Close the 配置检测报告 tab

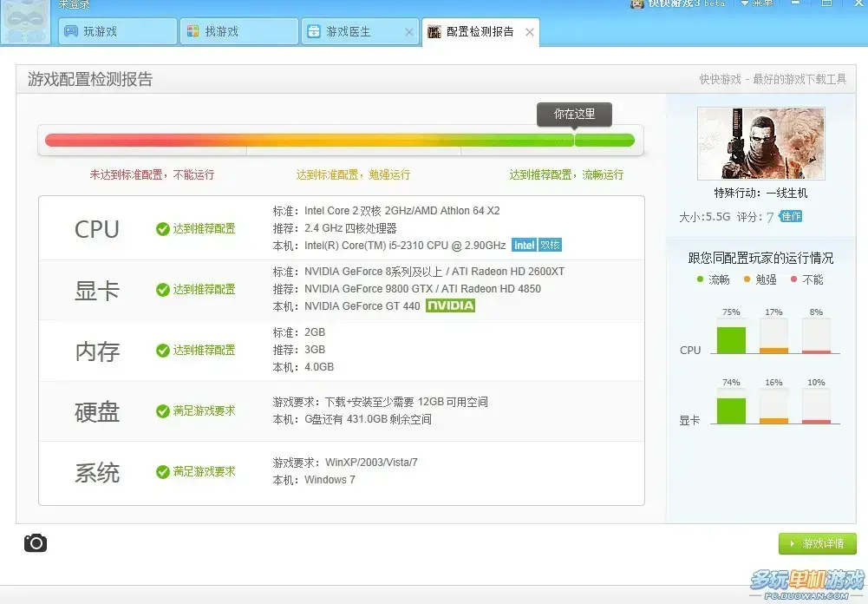pyautogui.click(x=530, y=32)
